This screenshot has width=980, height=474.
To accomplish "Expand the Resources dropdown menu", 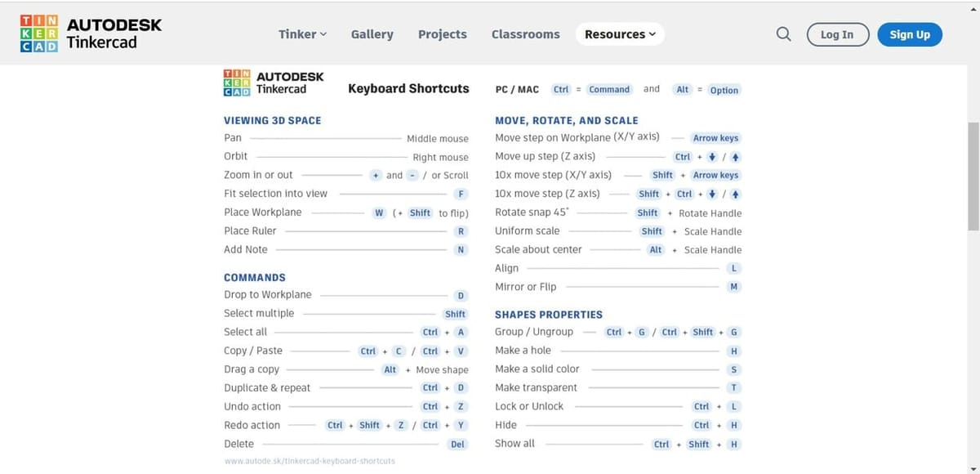I will tap(620, 34).
